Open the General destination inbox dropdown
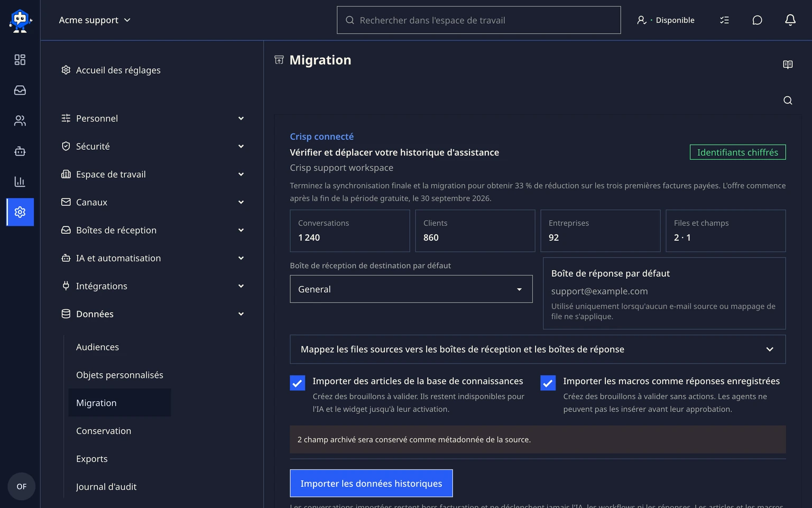 411,289
